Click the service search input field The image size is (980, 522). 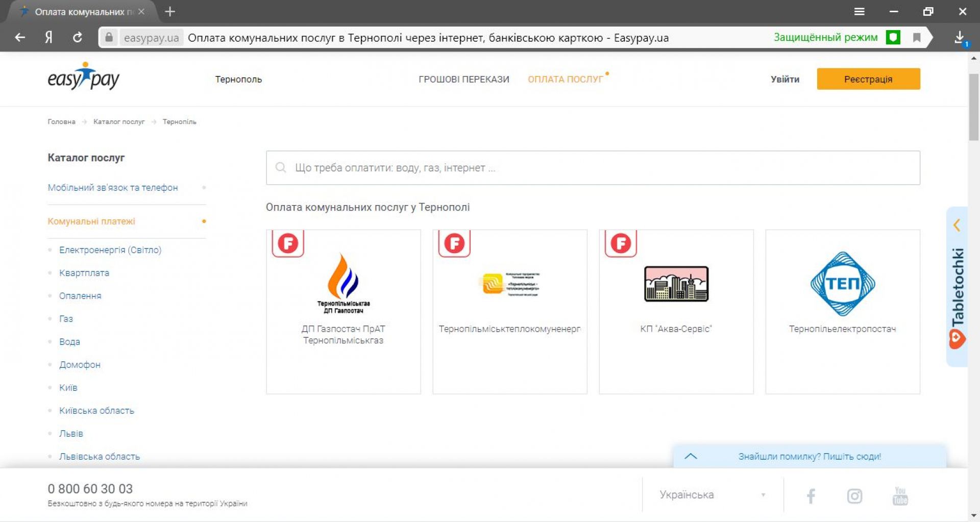(592, 168)
